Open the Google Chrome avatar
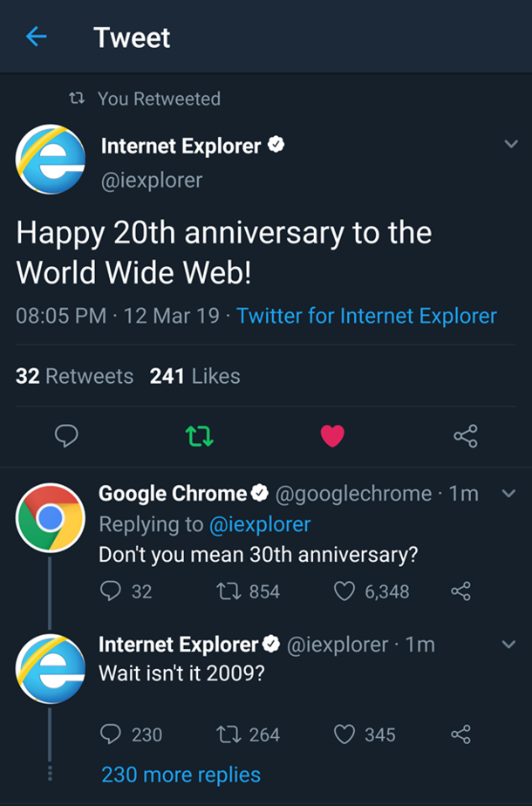Screen dimensions: 532x806 click(x=51, y=517)
